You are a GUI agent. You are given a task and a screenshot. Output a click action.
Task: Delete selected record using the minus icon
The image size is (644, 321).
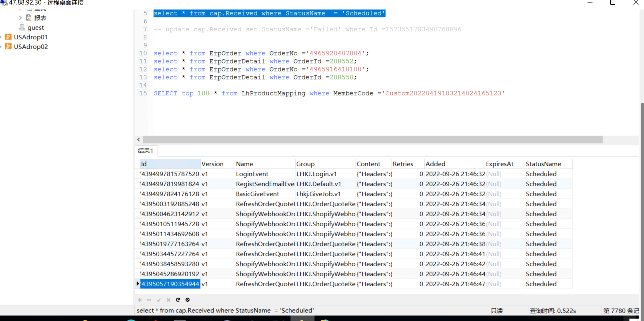click(149, 300)
